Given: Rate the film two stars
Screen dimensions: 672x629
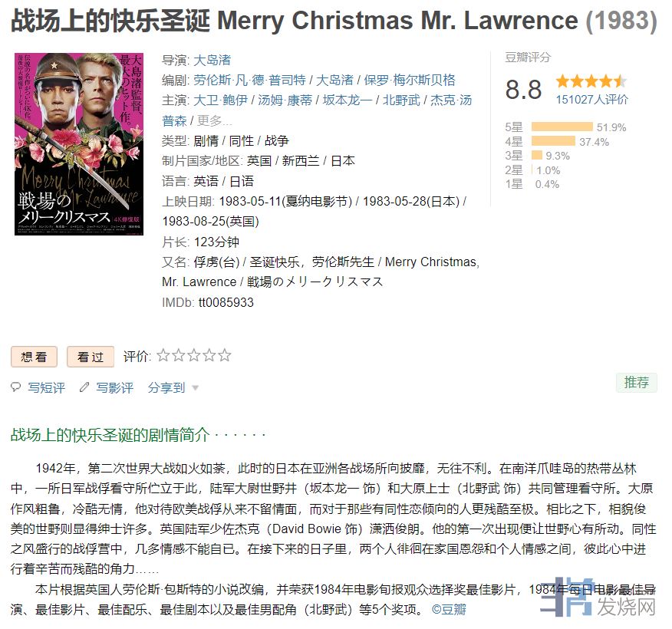Looking at the screenshot, I should coord(179,355).
